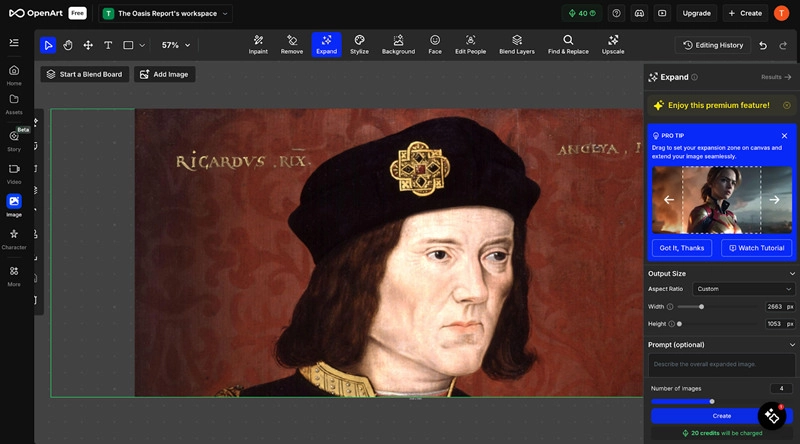Choose the Blend Layers tool
This screenshot has height=444, width=800.
[x=517, y=44]
